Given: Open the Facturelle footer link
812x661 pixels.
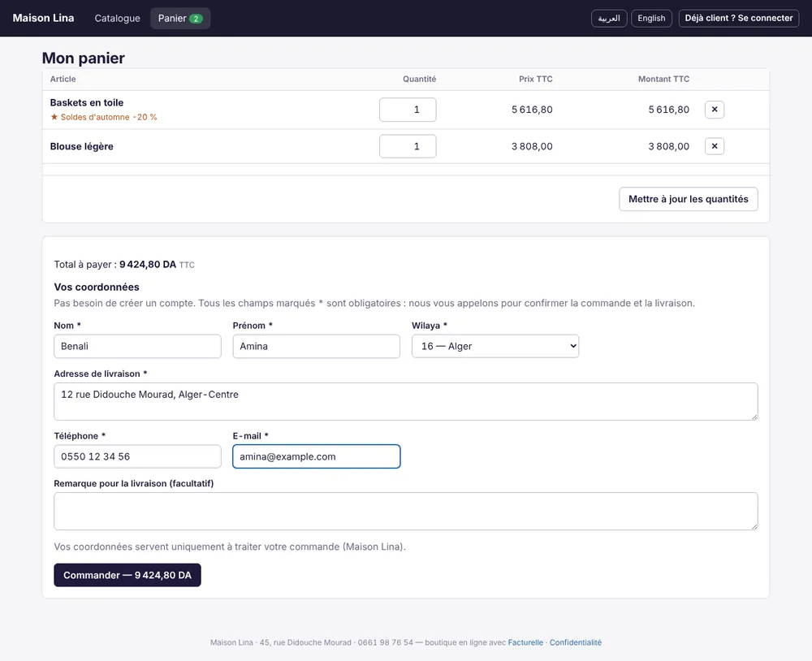Looking at the screenshot, I should [x=525, y=642].
